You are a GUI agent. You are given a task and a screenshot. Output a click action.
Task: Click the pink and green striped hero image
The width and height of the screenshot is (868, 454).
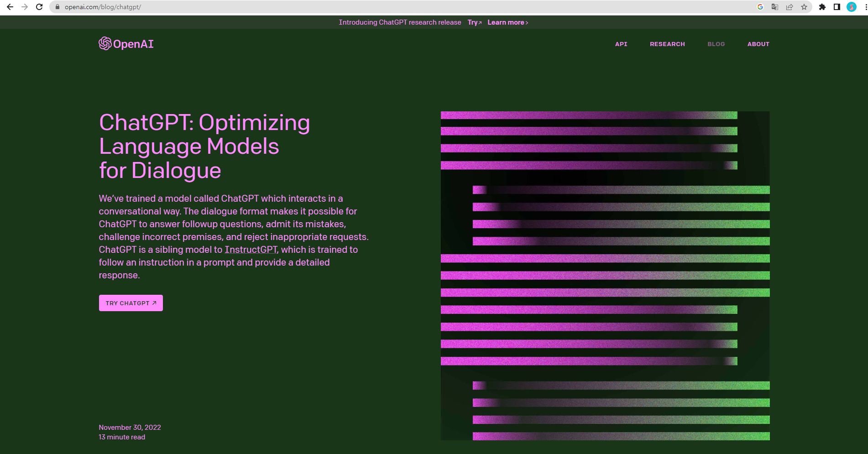[x=605, y=276]
